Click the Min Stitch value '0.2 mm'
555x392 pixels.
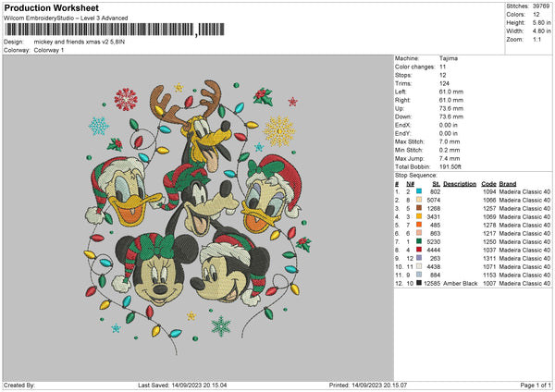pos(450,150)
